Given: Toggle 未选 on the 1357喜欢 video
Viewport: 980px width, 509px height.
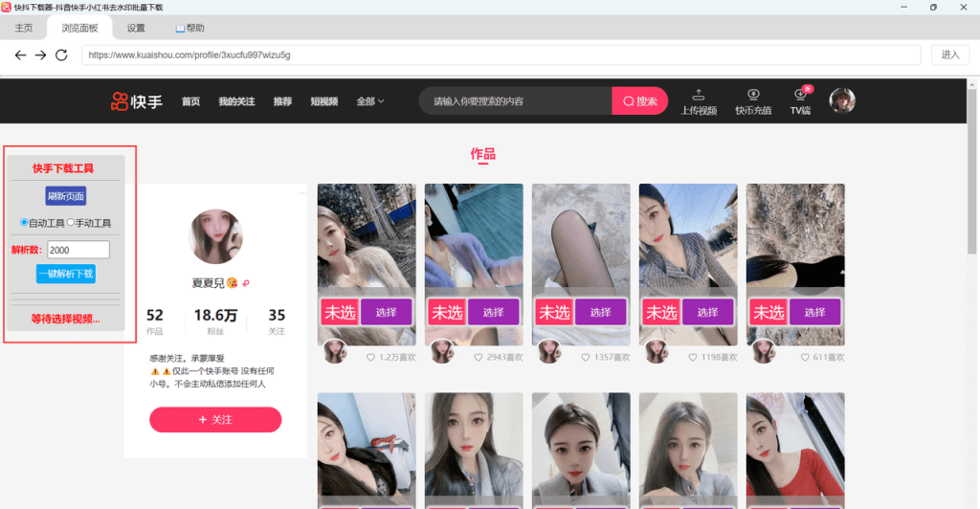Looking at the screenshot, I should click(554, 312).
